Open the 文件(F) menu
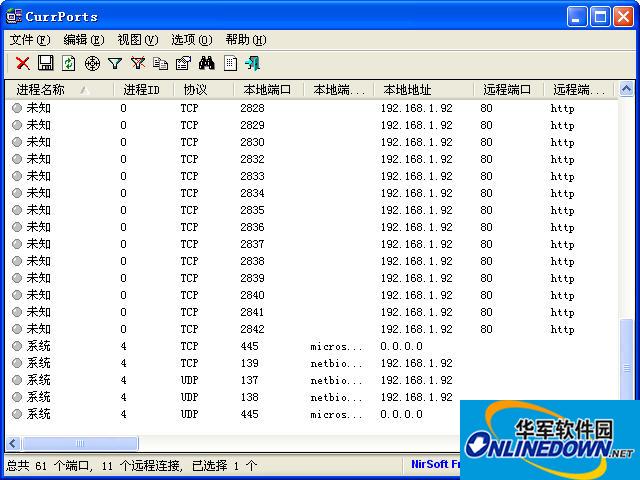640x480 pixels. (29, 40)
